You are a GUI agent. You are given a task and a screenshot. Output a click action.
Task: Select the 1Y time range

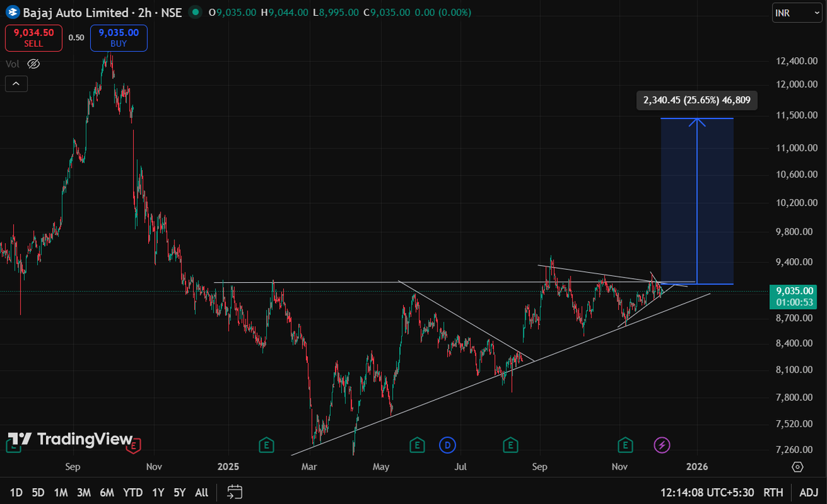[x=159, y=492]
